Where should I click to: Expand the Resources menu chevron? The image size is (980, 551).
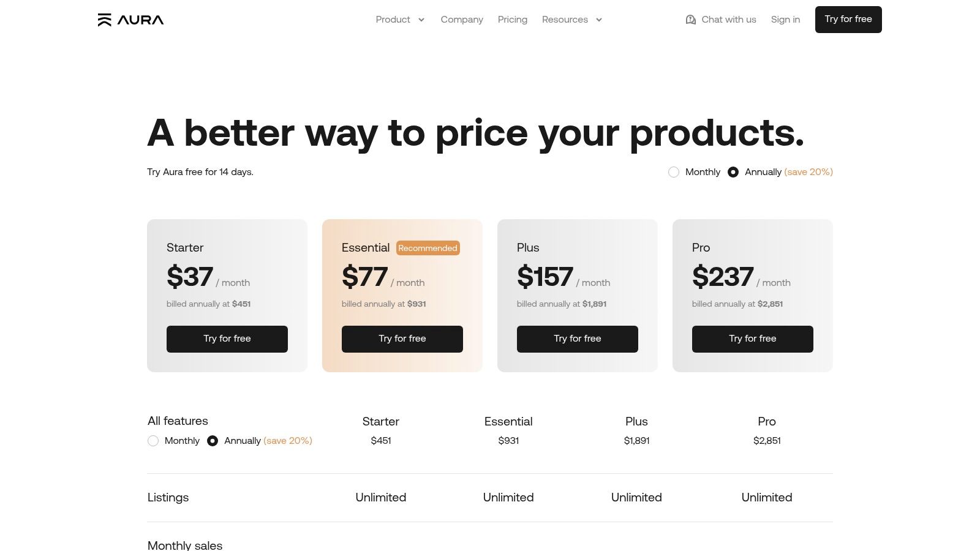599,20
